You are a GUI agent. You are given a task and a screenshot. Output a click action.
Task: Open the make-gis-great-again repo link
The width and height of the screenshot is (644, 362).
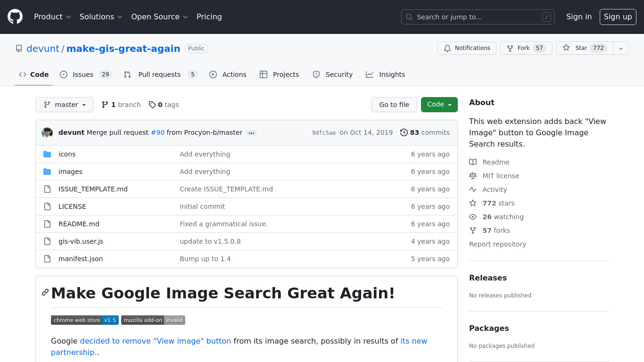pyautogui.click(x=123, y=49)
